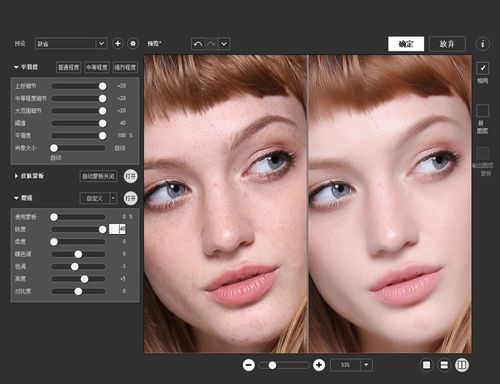The width and height of the screenshot is (500, 384).
Task: Zoom out with minus button
Action: coord(249,365)
